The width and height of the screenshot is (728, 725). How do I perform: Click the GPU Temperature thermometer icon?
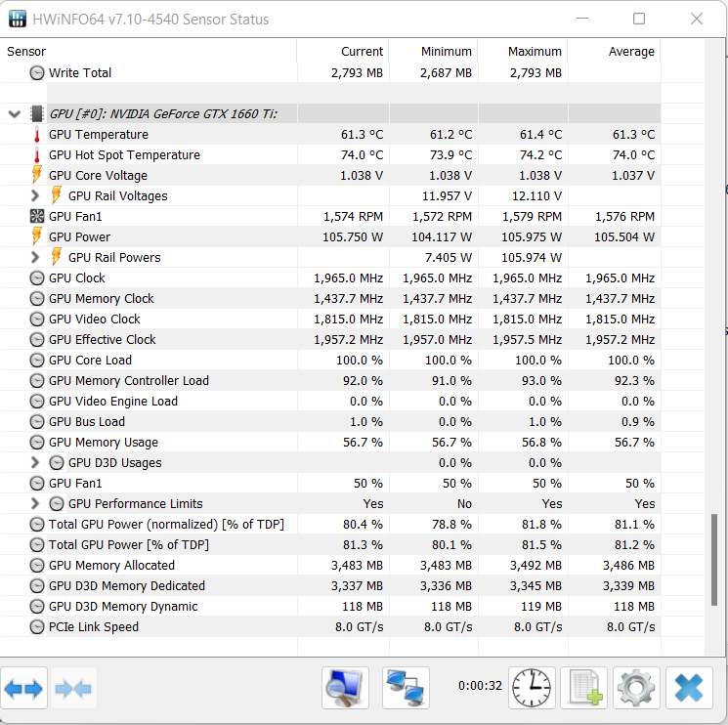pos(37,135)
